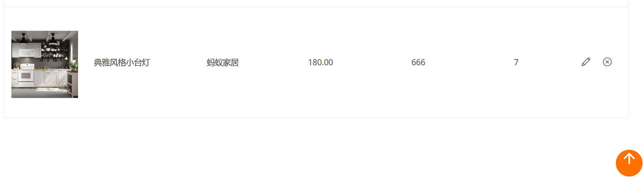Viewport: 644px width, 179px height.
Task: Click the circled X remove icon
Action: click(x=607, y=62)
